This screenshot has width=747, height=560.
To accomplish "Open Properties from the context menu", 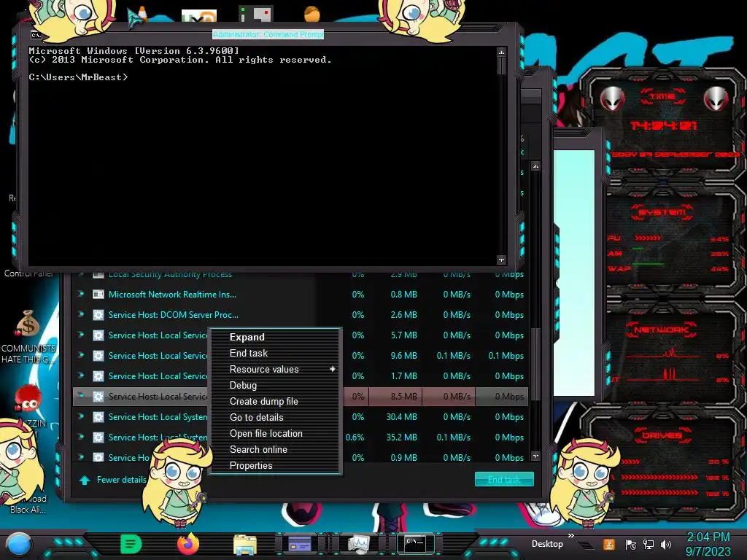I will point(251,466).
